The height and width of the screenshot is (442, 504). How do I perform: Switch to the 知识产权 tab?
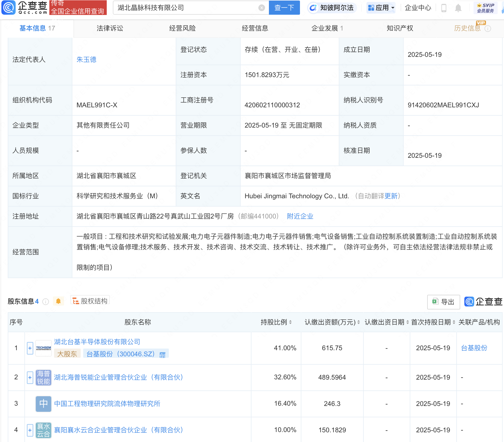(x=400, y=28)
